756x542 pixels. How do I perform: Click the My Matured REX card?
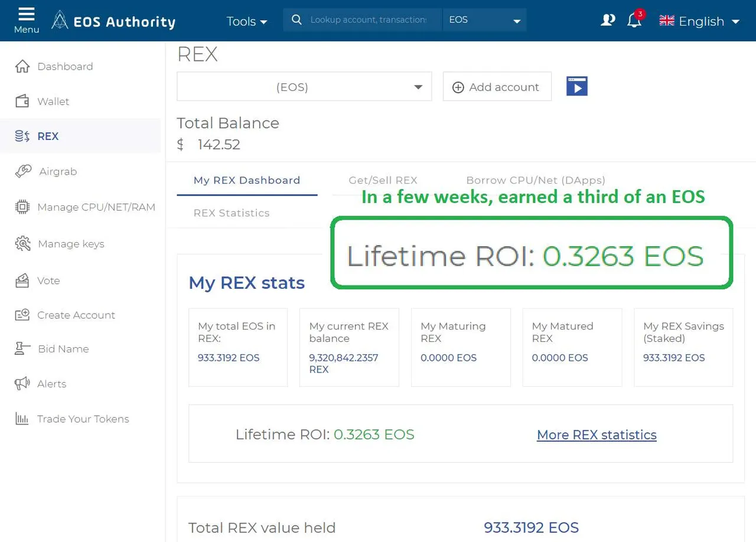(x=572, y=347)
